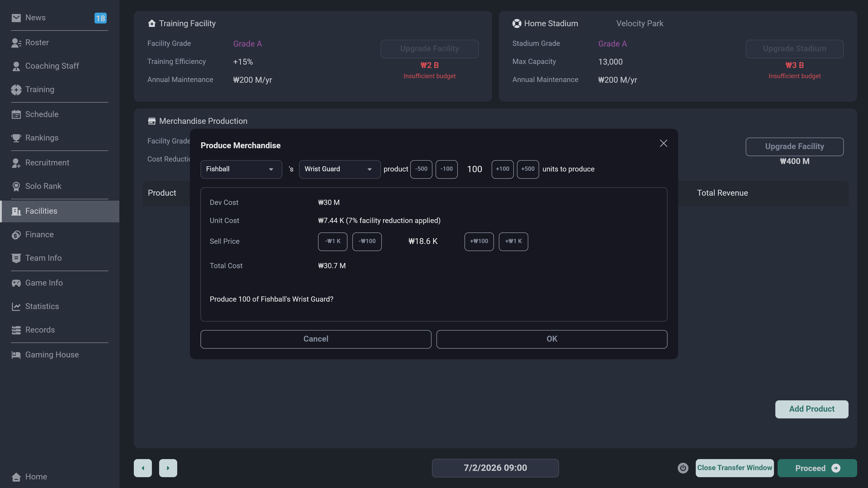Confirm production with OK button
868x488 pixels.
pyautogui.click(x=551, y=339)
